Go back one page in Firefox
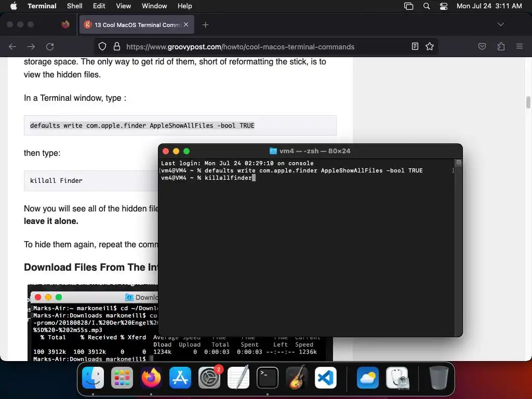 12,46
